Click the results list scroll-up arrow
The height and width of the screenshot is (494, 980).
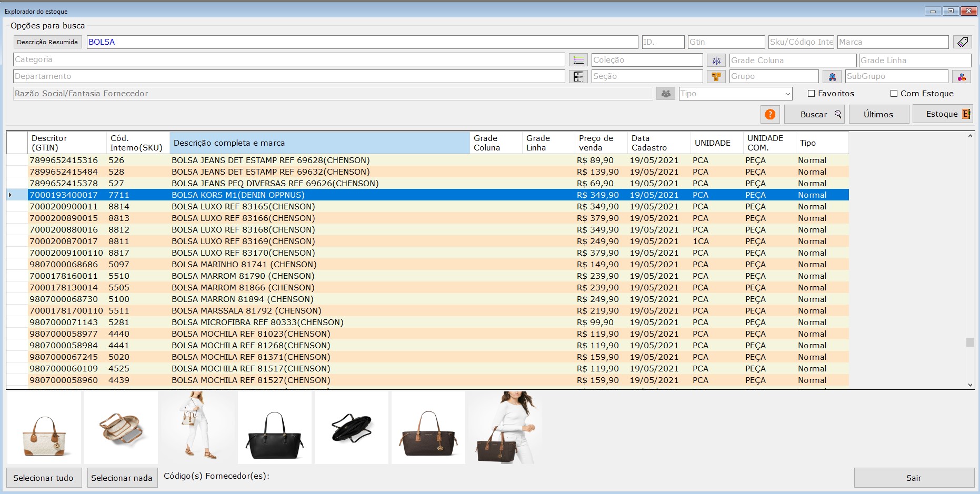pyautogui.click(x=970, y=136)
